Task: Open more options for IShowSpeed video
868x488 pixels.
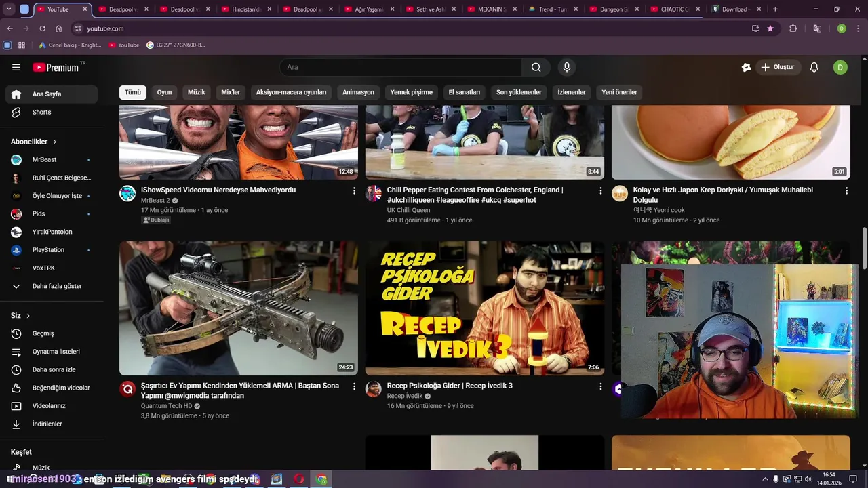Action: (x=354, y=191)
